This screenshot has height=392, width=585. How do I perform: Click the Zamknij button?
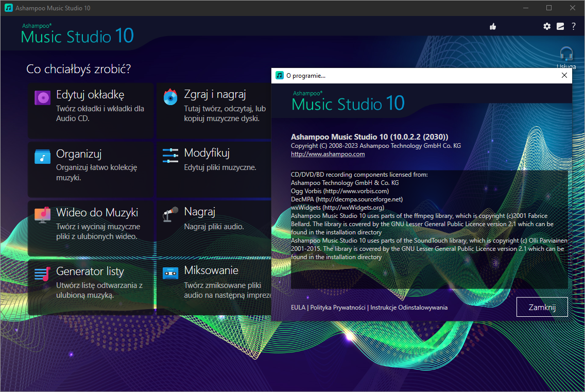(542, 307)
